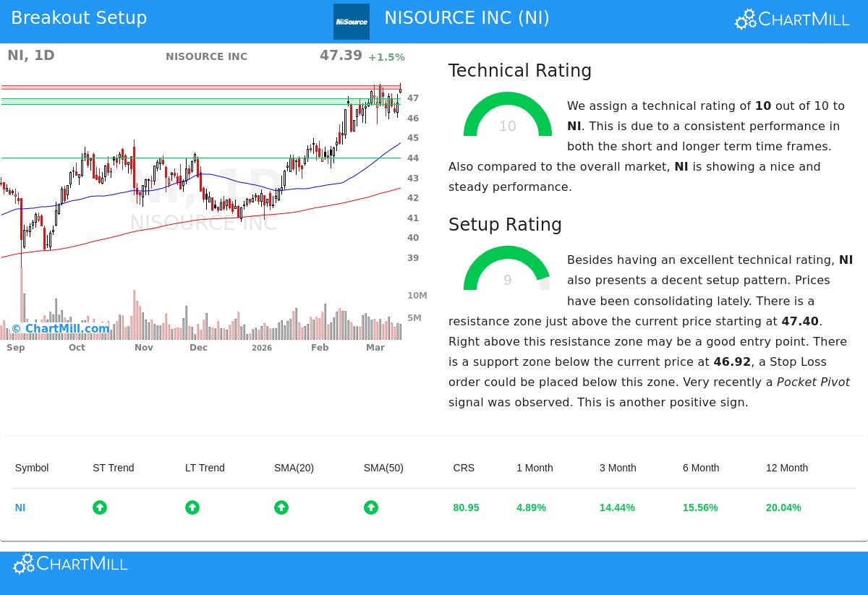The width and height of the screenshot is (868, 595).
Task: Select the ST Trend green up-arrow for NI
Action: click(x=100, y=507)
